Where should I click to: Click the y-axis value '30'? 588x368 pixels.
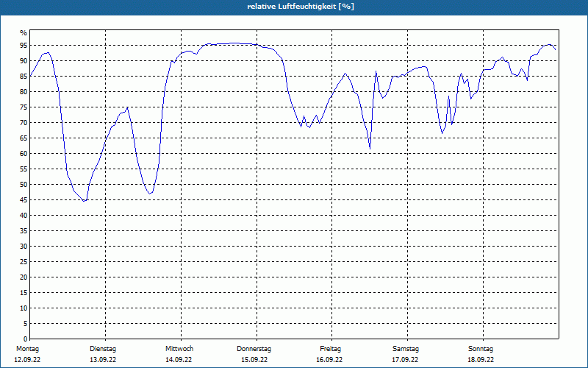click(24, 247)
